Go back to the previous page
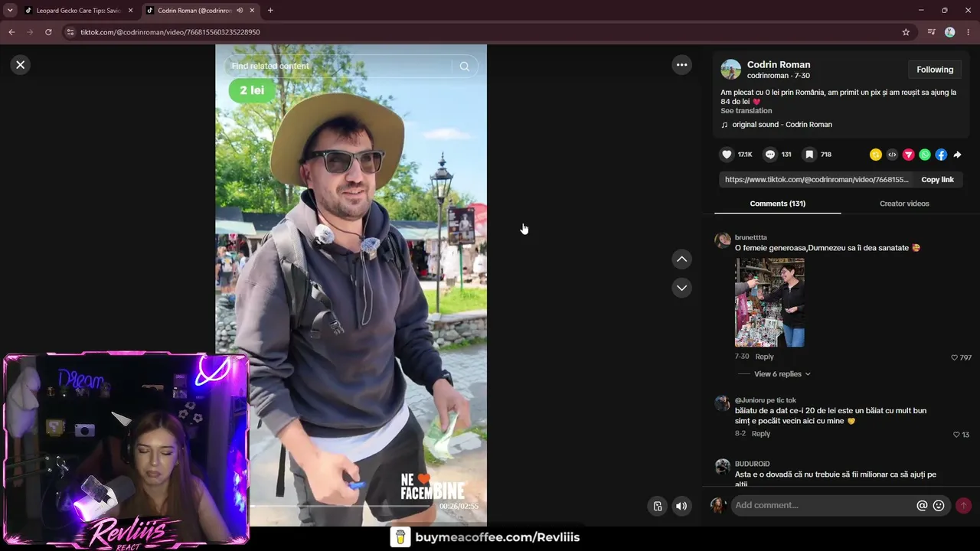Viewport: 980px width, 551px height. [x=11, y=32]
